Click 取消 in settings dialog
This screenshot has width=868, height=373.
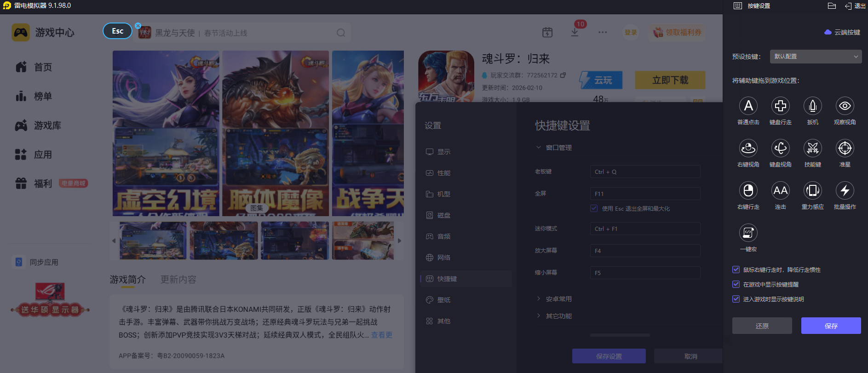(689, 356)
